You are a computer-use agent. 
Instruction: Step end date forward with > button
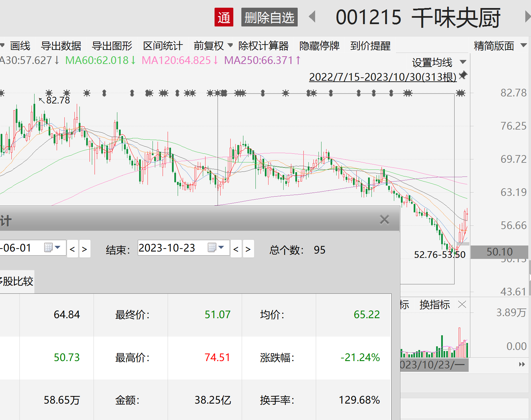[248, 249]
